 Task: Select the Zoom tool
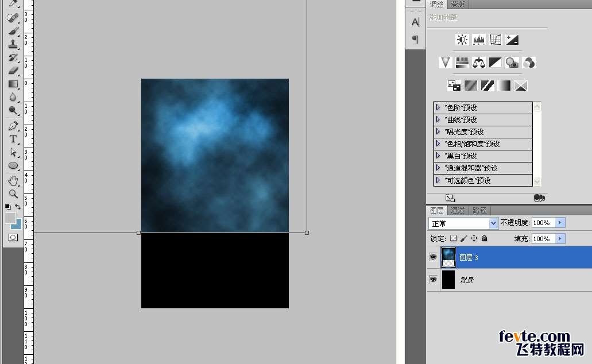[13, 193]
